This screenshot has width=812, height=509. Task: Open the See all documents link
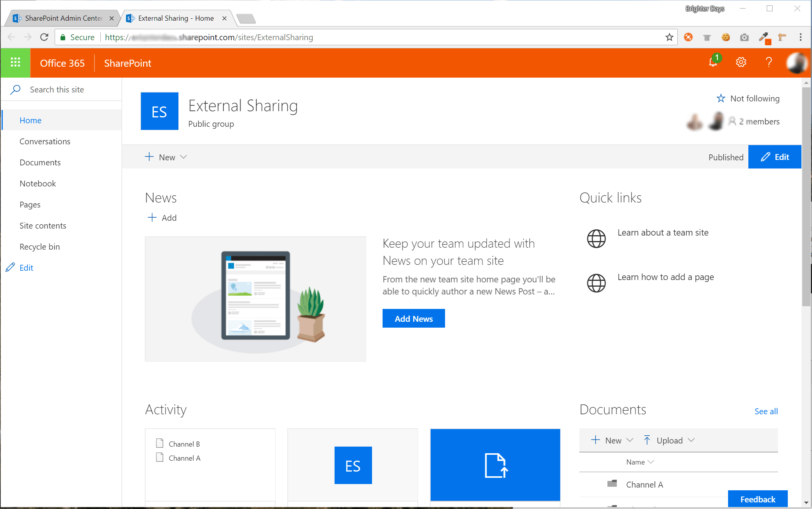pos(766,411)
